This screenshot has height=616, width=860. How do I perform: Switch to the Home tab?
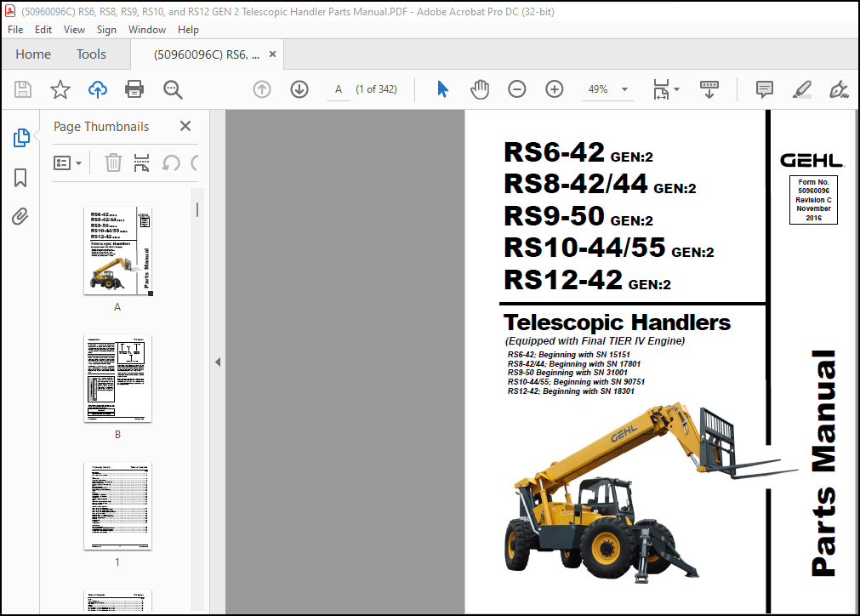coord(33,54)
